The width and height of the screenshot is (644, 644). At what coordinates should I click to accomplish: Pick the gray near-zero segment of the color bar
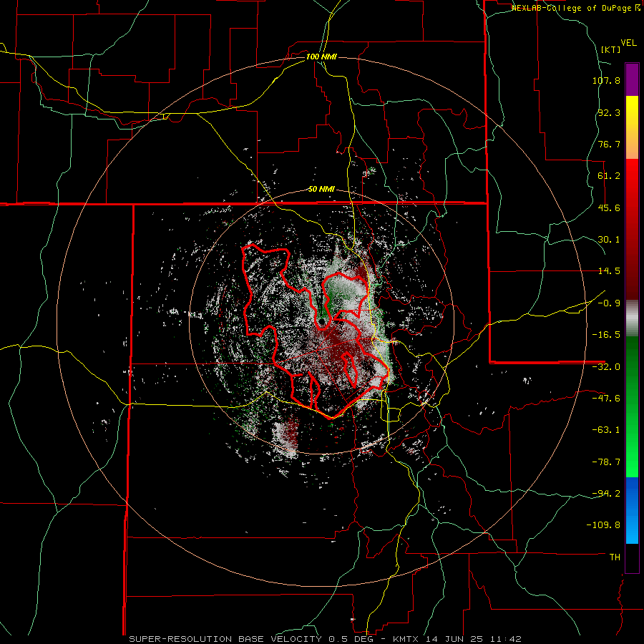coord(632,318)
